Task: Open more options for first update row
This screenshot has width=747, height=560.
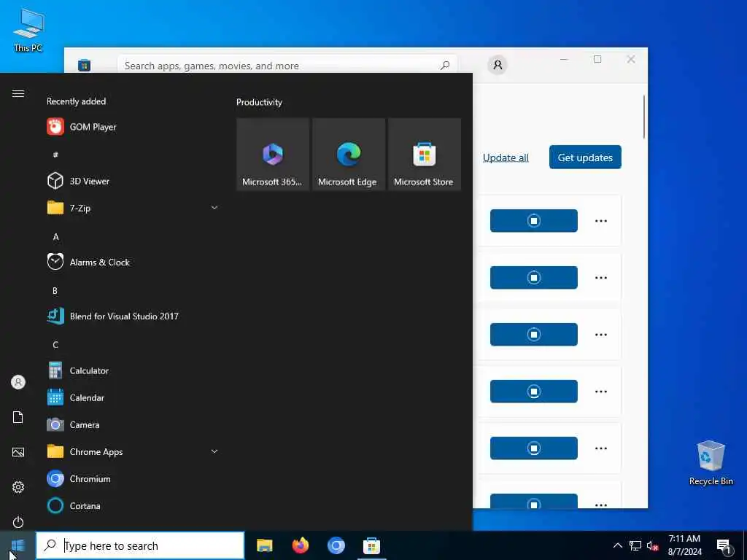Action: [601, 221]
